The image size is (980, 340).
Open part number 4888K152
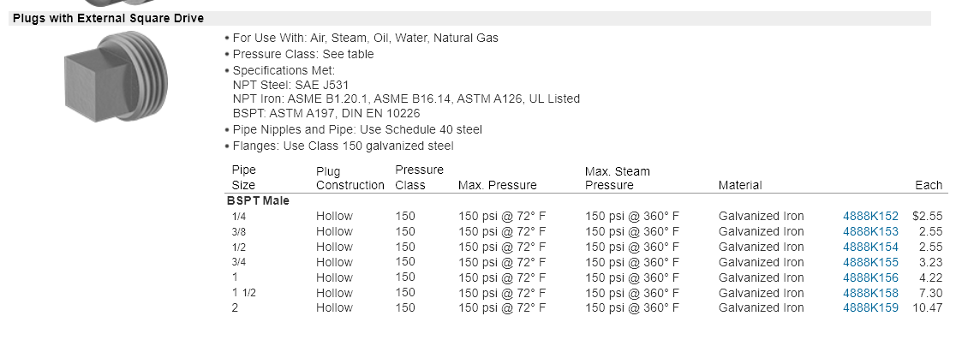coord(870,217)
